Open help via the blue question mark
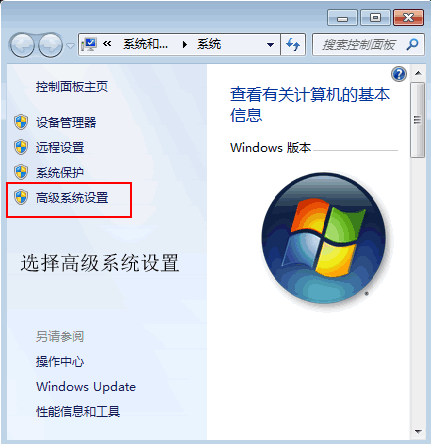 [x=399, y=74]
